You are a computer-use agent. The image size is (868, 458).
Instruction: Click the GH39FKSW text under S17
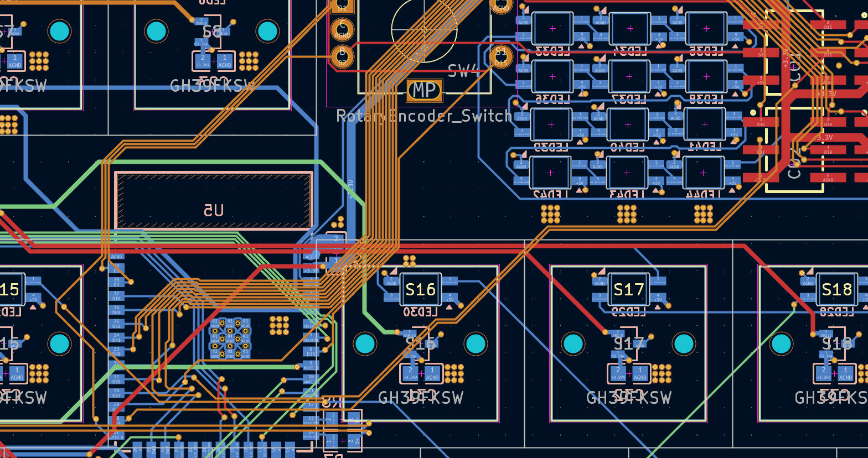(x=629, y=398)
